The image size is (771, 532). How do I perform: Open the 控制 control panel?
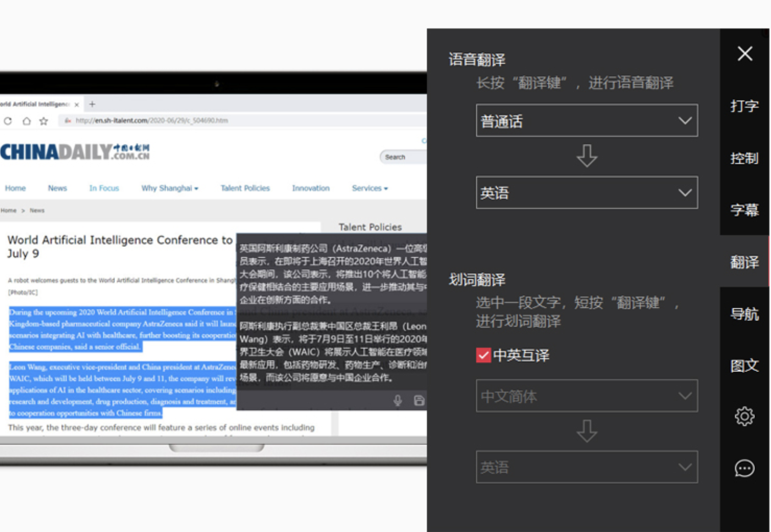745,158
